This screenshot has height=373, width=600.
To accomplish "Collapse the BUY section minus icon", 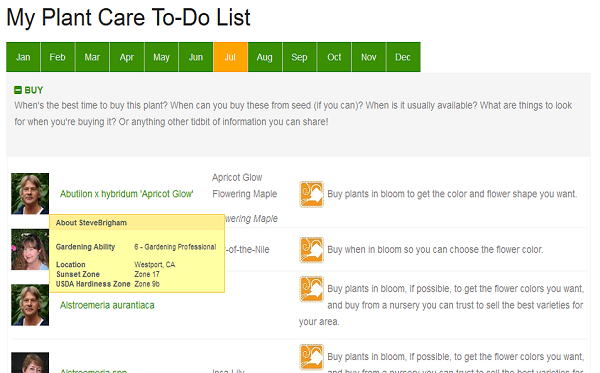I will coord(18,90).
